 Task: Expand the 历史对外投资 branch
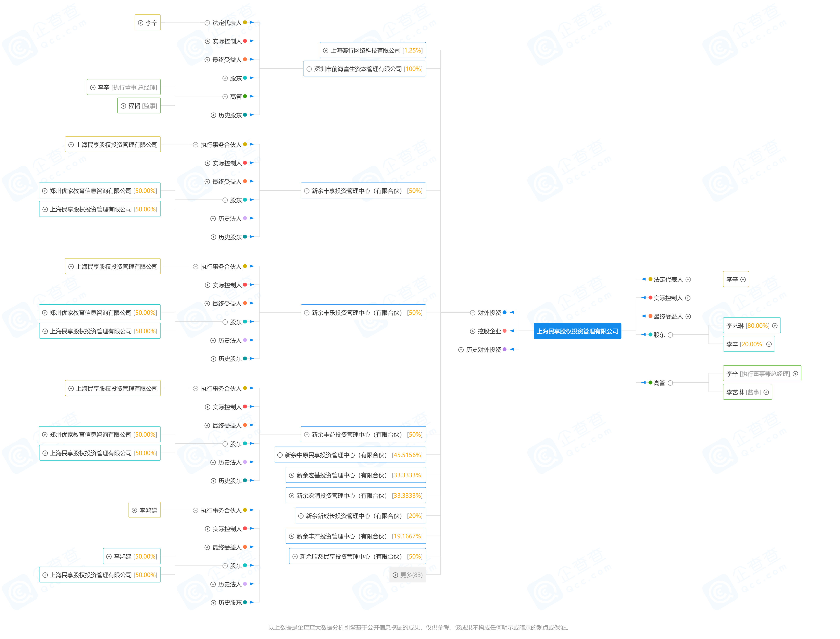click(460, 350)
